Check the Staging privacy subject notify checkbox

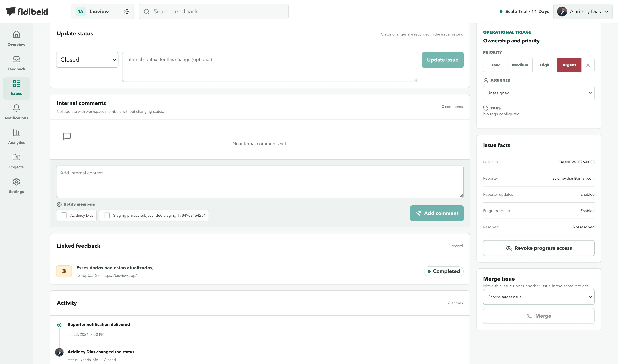[x=107, y=215]
